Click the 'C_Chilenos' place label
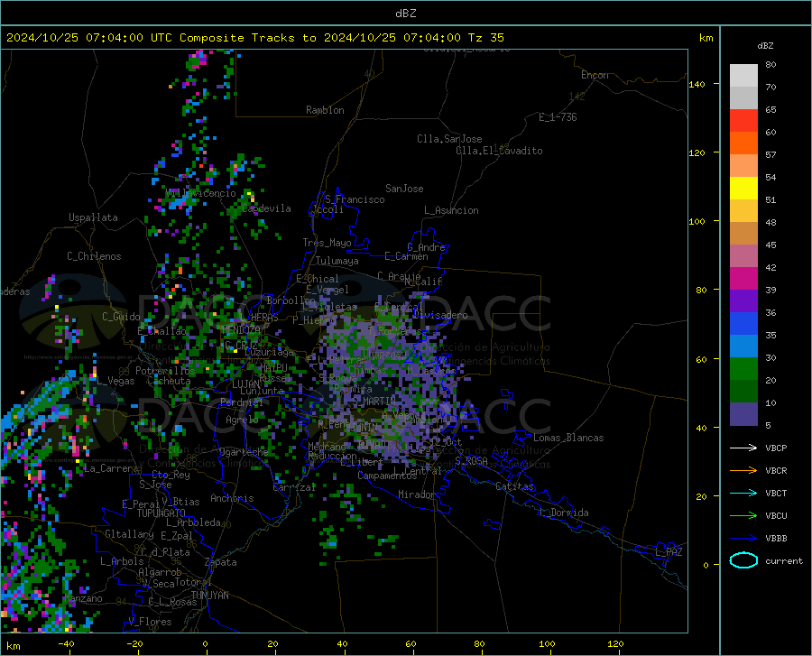Viewport: 812px width, 656px height. 94,256
